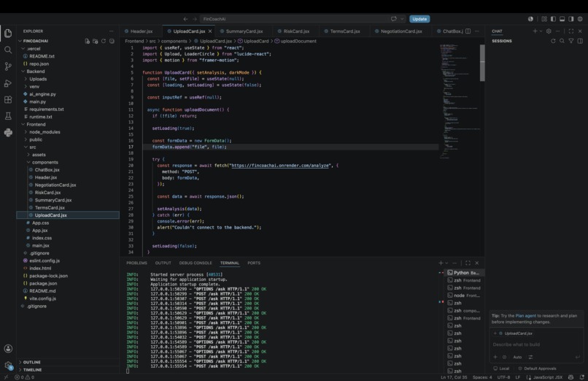Open notifications bell in status bar

tap(581, 377)
